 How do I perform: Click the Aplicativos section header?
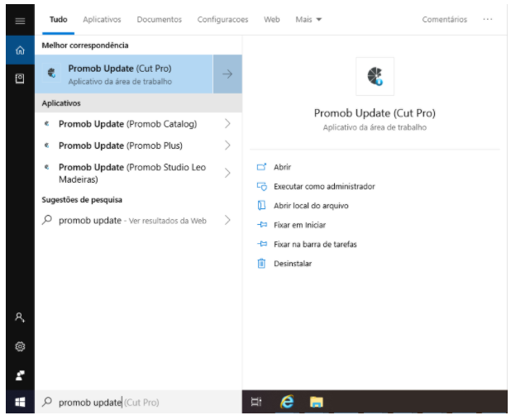pos(61,103)
